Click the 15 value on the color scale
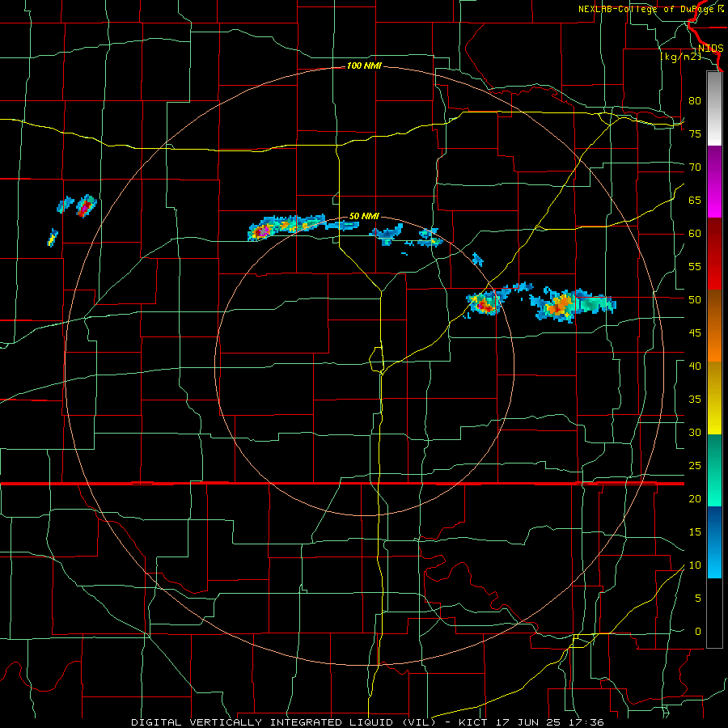This screenshot has height=728, width=728. (695, 531)
